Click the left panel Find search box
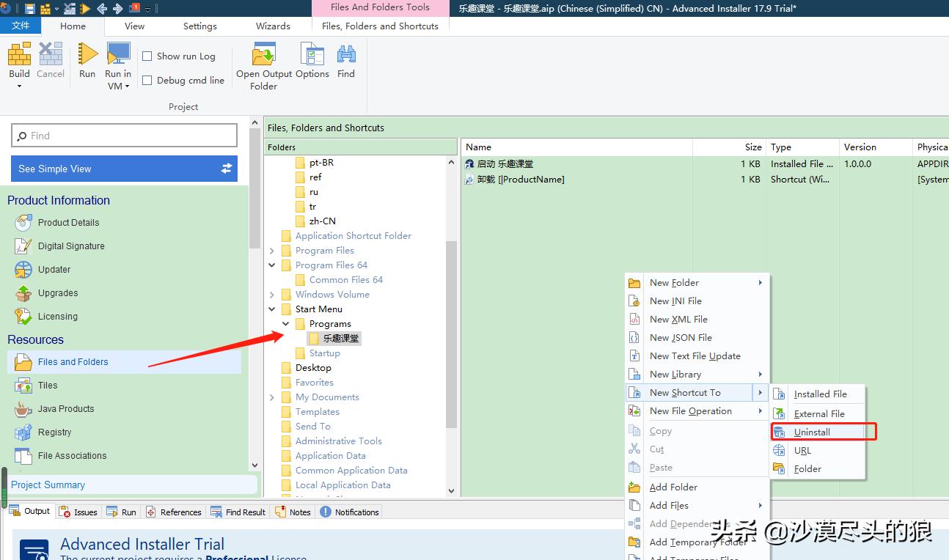This screenshot has width=949, height=560. pyautogui.click(x=125, y=136)
